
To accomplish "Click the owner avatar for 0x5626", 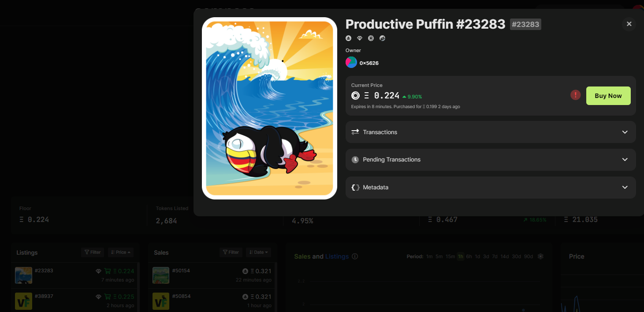I will [x=351, y=63].
